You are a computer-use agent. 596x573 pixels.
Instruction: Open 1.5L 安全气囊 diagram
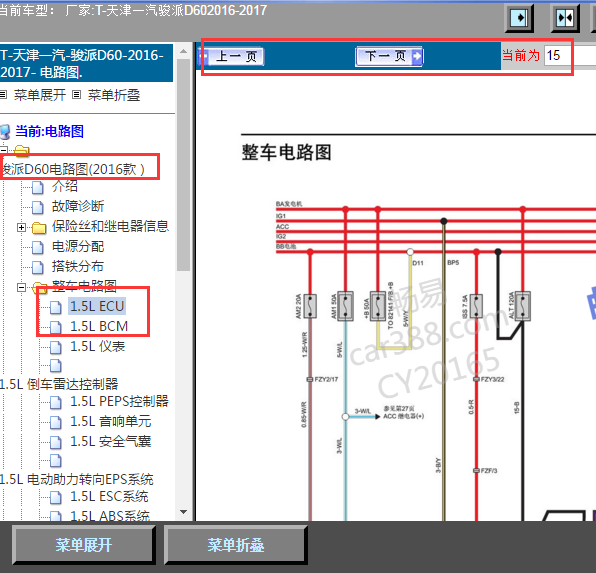click(111, 441)
